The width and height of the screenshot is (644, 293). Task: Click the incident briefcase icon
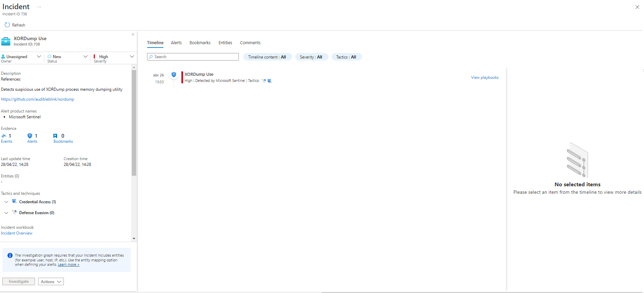(6, 41)
